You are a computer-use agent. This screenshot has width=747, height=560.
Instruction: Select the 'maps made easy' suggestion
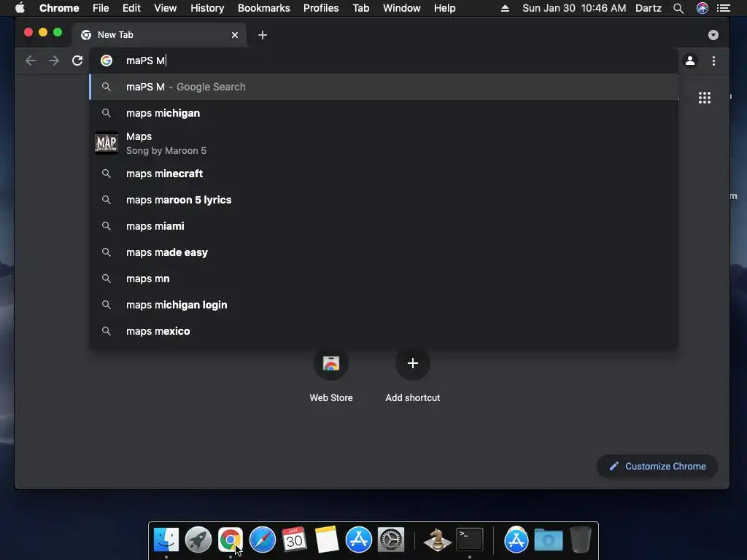click(384, 252)
